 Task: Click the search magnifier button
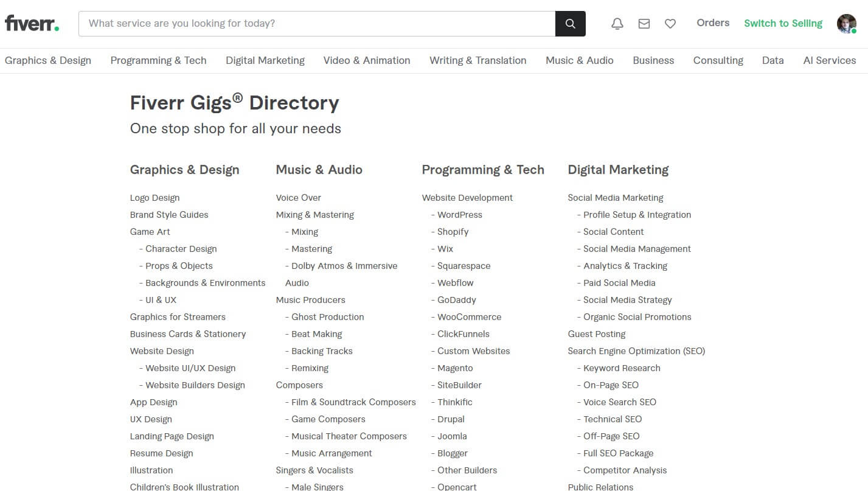coord(571,24)
